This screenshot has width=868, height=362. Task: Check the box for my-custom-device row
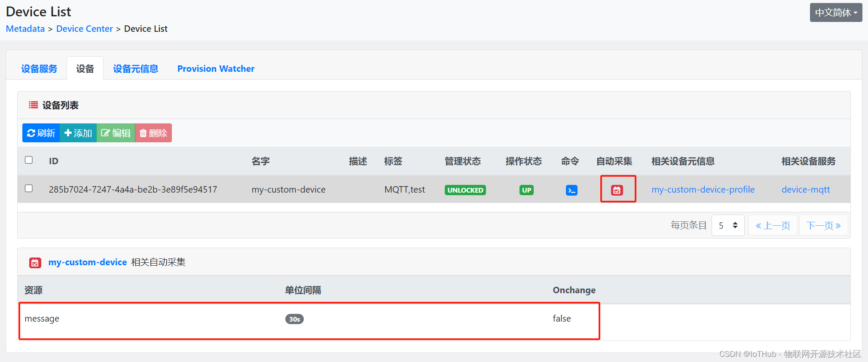click(x=29, y=188)
